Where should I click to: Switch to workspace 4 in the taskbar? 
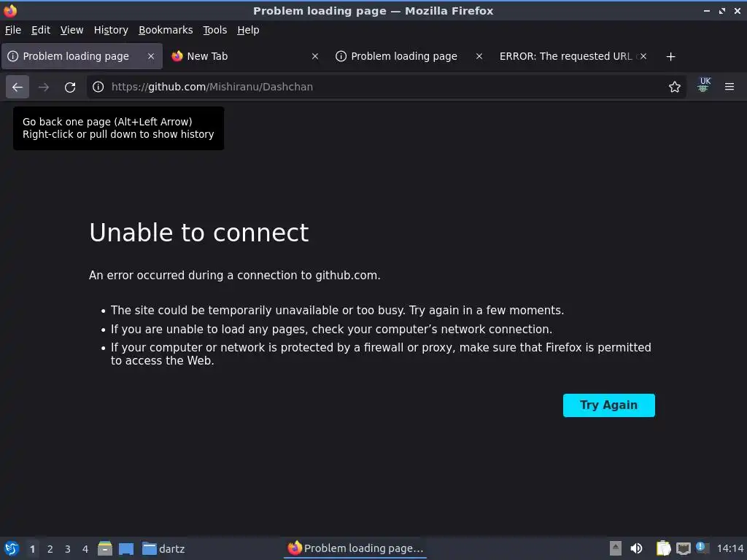[85, 549]
